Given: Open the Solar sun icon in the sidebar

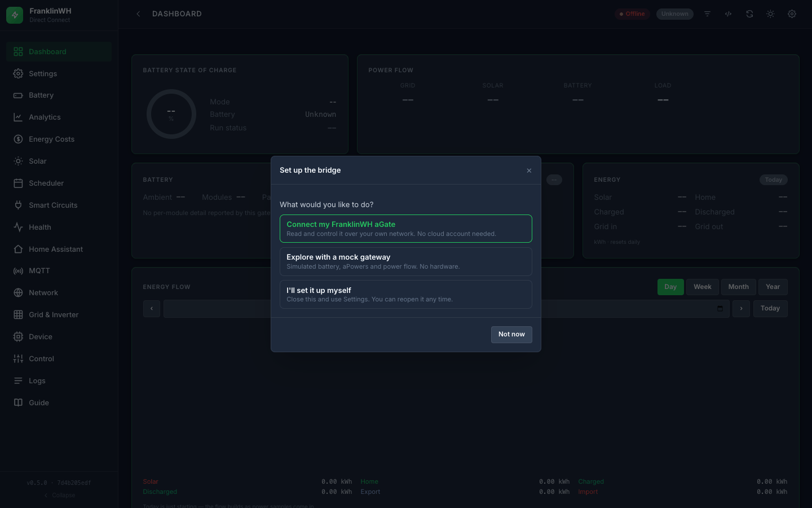Looking at the screenshot, I should point(18,161).
